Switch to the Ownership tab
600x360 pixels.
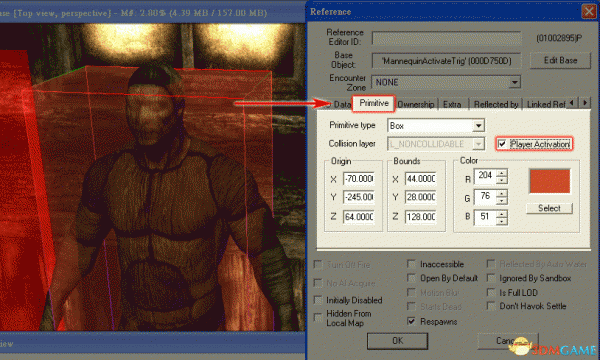tap(416, 104)
